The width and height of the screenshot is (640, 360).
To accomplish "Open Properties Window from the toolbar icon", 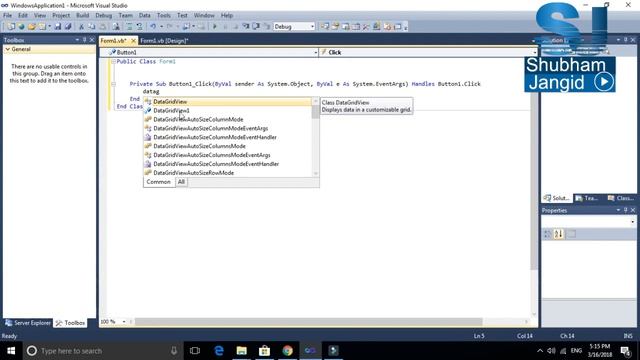I will point(335,27).
